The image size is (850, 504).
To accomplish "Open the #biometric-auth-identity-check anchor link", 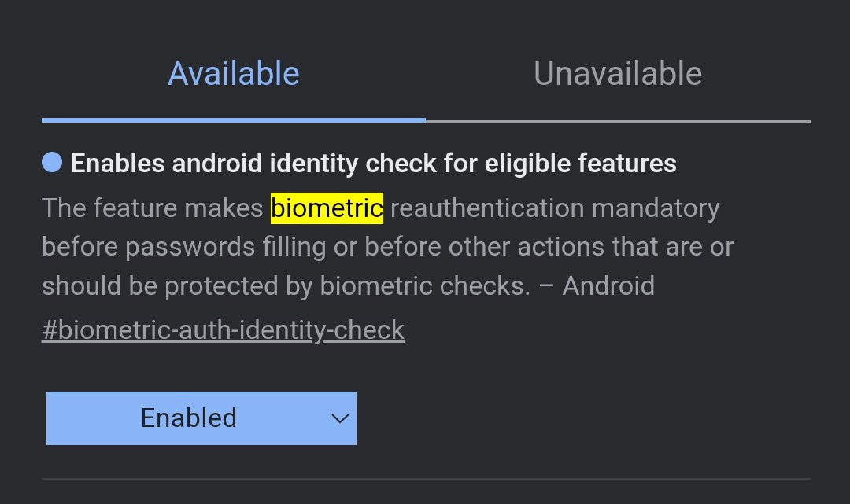I will coord(223,330).
